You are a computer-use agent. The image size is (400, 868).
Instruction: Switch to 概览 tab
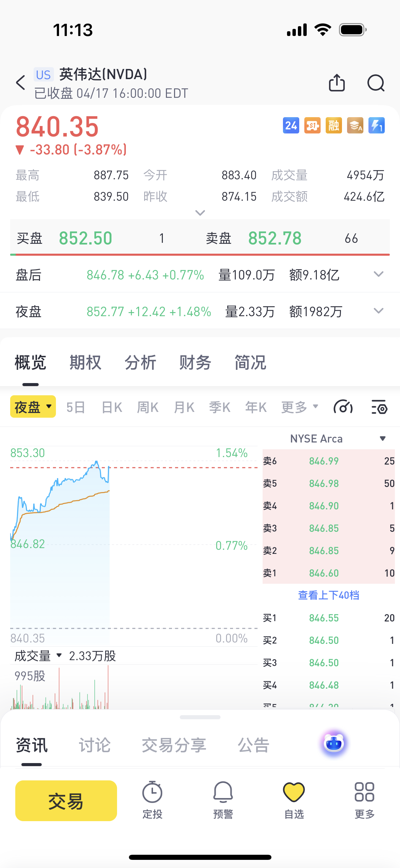pyautogui.click(x=31, y=362)
